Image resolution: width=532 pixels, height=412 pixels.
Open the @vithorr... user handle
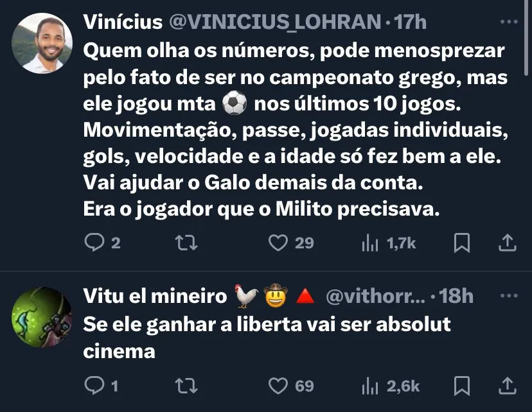pos(375,296)
